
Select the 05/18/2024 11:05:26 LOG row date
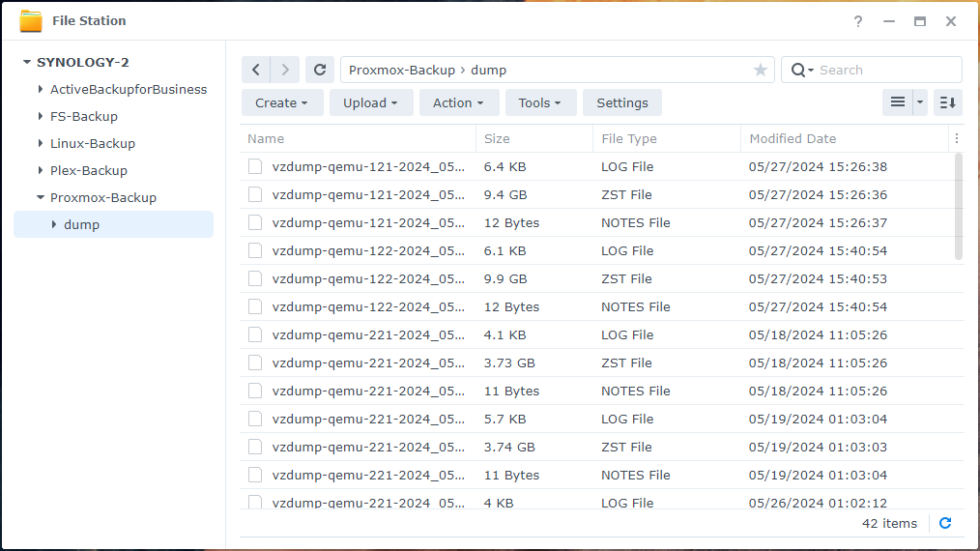(x=818, y=334)
